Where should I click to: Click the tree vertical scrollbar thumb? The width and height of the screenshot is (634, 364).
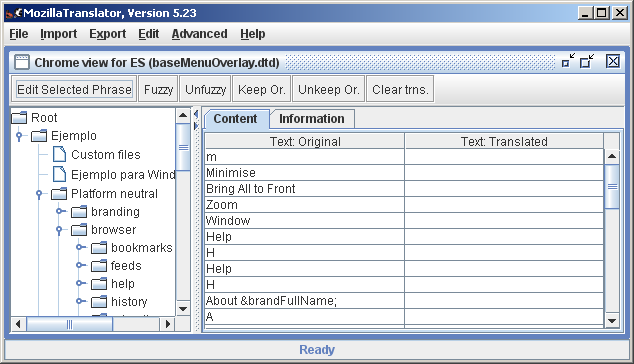point(183,147)
